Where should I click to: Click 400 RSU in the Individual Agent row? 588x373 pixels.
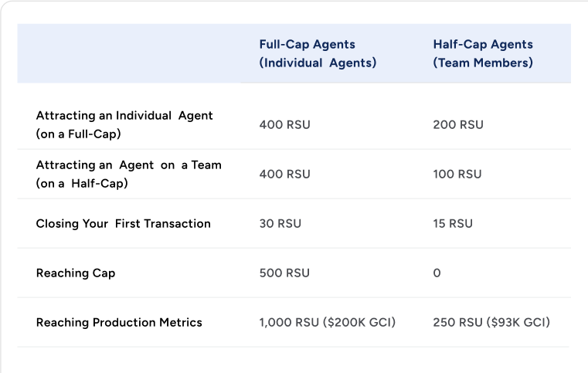click(x=284, y=125)
